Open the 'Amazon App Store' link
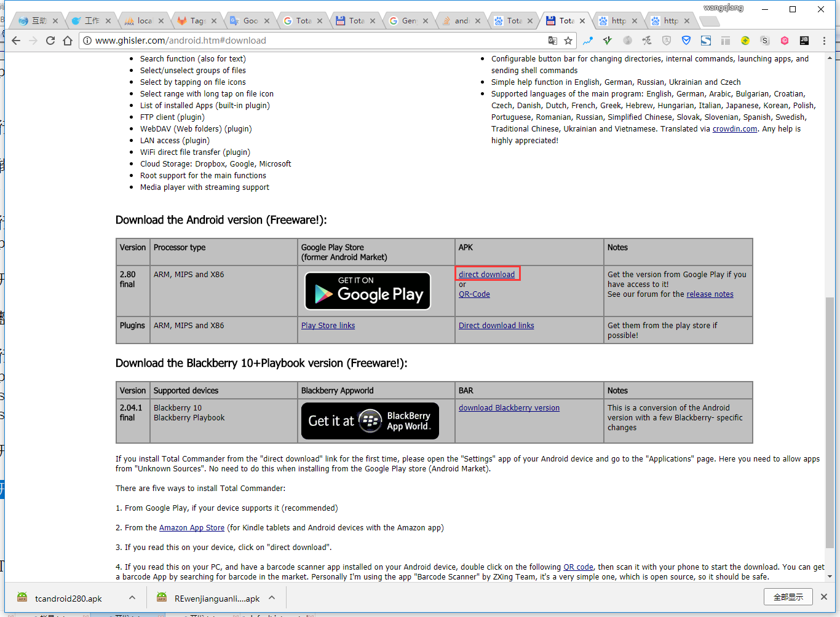The height and width of the screenshot is (617, 840). [192, 527]
